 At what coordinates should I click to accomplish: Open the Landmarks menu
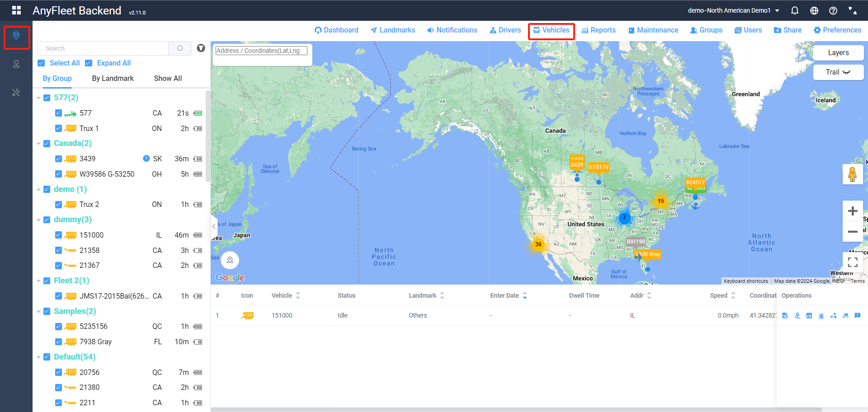coord(392,30)
